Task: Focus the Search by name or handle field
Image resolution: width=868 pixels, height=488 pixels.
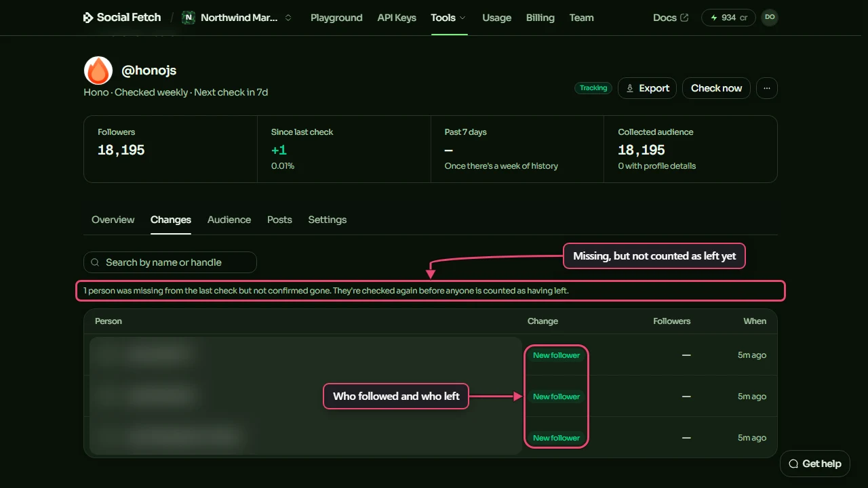Action: click(x=170, y=262)
